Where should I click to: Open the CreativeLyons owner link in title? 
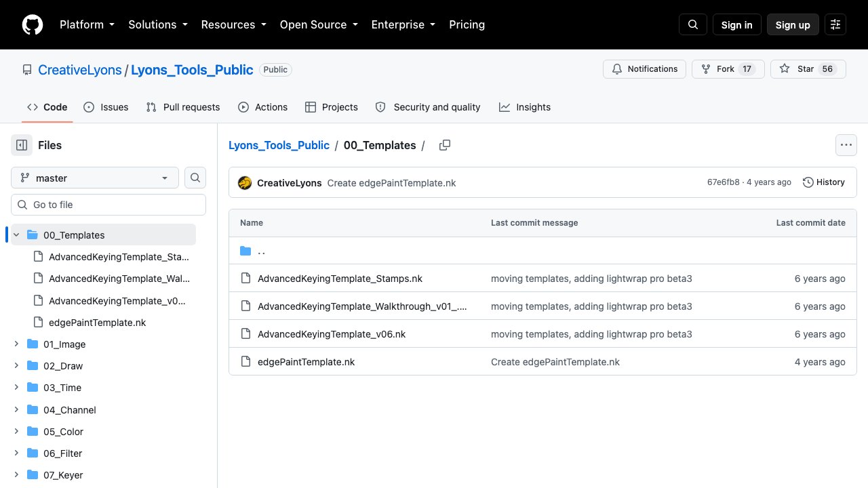80,70
